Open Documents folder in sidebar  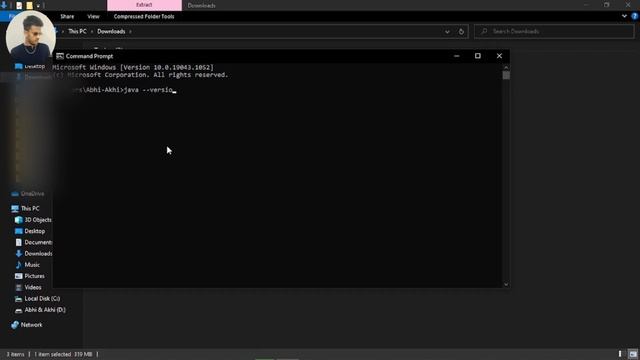(33, 242)
